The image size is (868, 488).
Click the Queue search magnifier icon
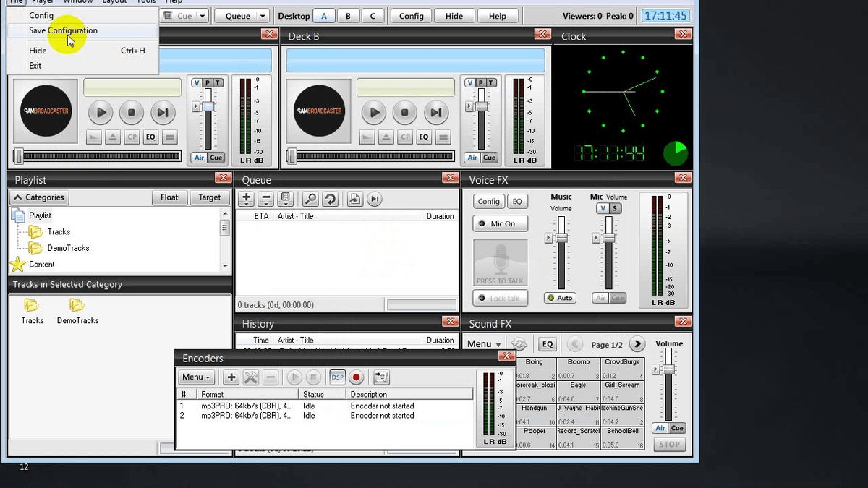[310, 199]
